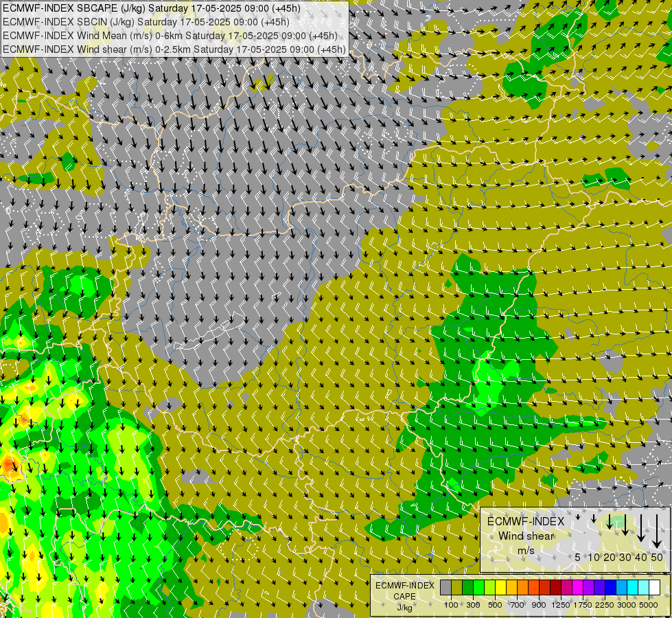Select the orange-red swatch left of the 900 tick
Viewport: 672px width, 618px height.
tap(533, 588)
